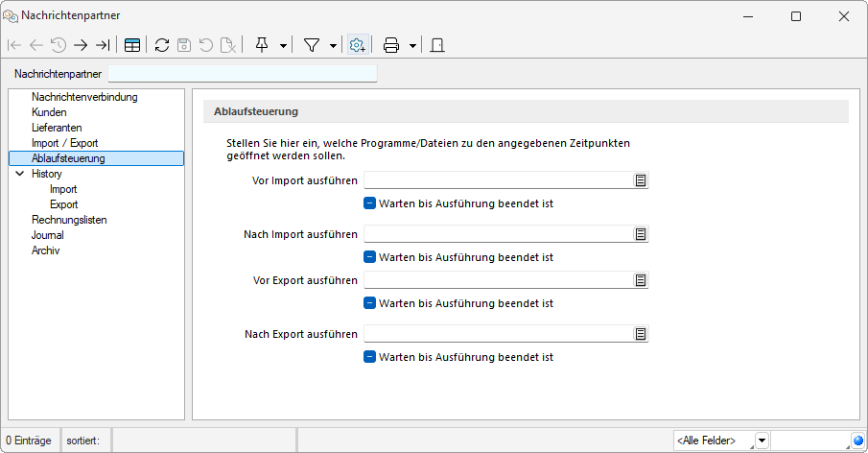
Task: Open the Alle Felder dropdown
Action: (x=762, y=441)
